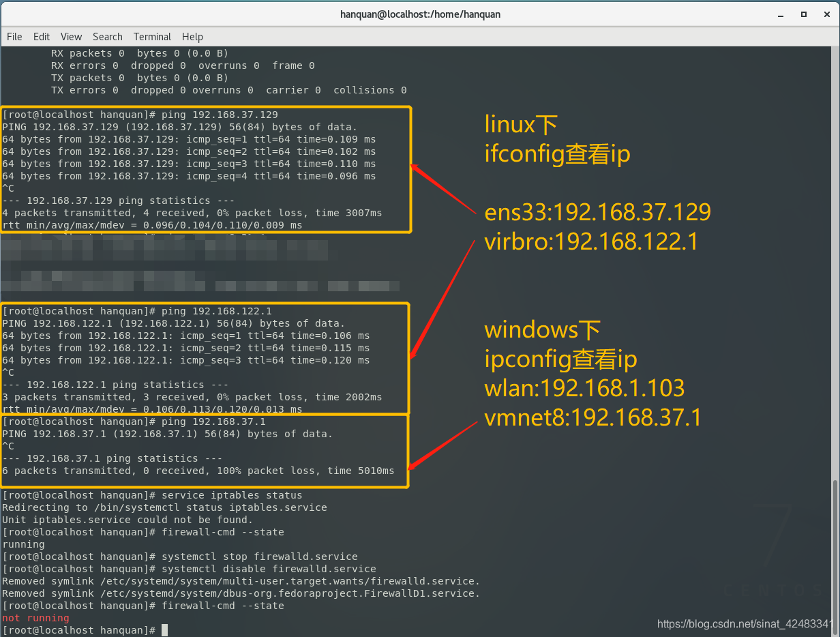
Task: Click the red 'not running' output
Action: point(35,618)
